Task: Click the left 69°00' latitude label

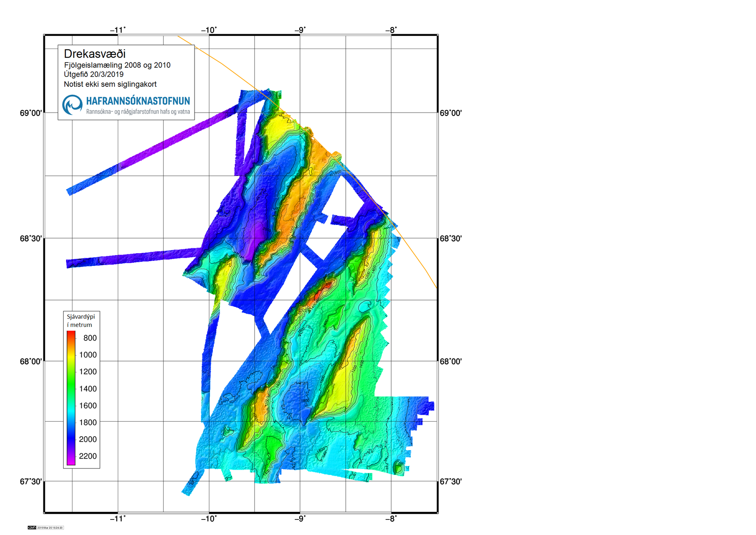Action: (x=31, y=113)
